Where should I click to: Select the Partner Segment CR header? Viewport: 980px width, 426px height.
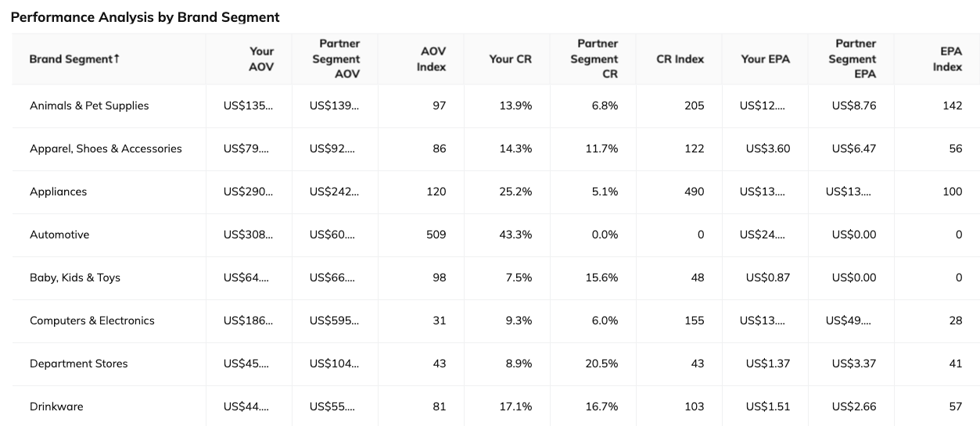click(x=598, y=59)
